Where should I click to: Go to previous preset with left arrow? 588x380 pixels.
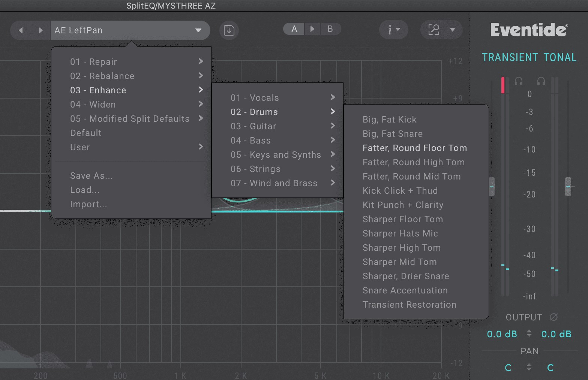pyautogui.click(x=21, y=30)
